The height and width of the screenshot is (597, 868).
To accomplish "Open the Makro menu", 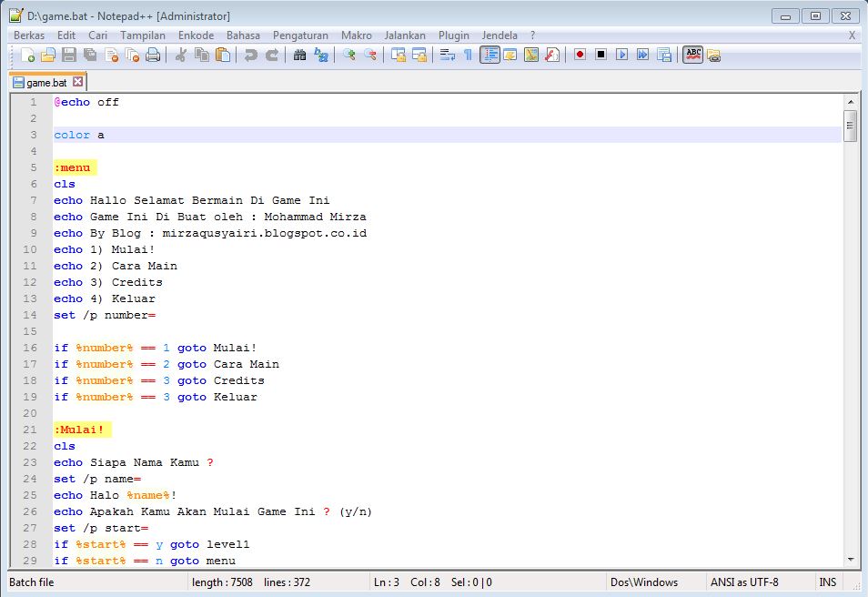I will tap(357, 35).
